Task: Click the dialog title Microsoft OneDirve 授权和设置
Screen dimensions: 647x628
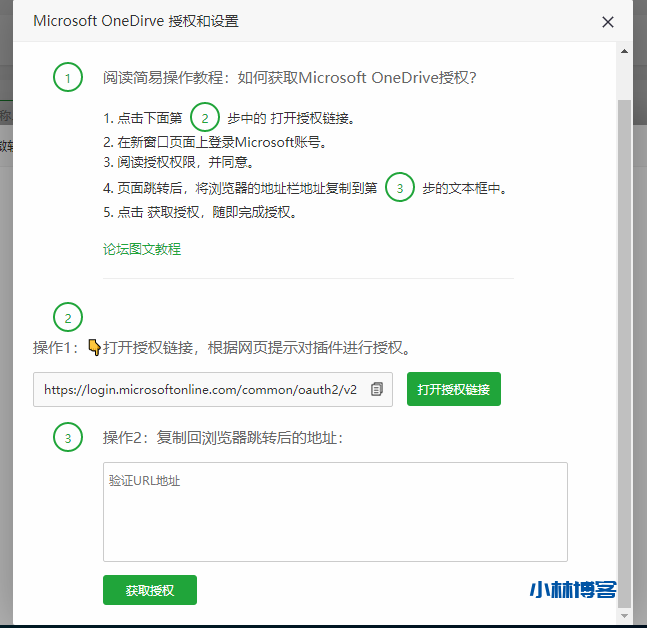Action: (136, 21)
